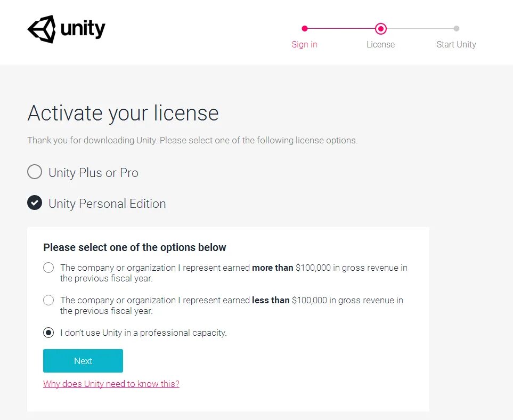
Task: Select the Unity Plus or Pro radio button
Action: 35,172
